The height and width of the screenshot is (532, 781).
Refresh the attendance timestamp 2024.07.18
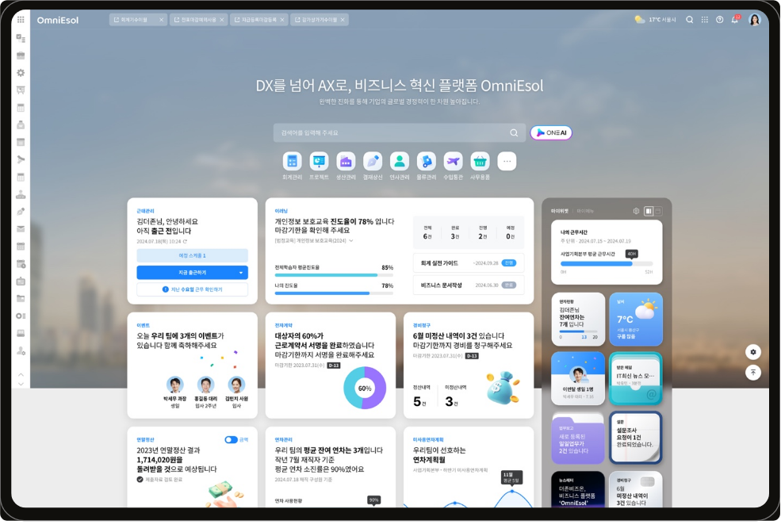click(x=185, y=242)
